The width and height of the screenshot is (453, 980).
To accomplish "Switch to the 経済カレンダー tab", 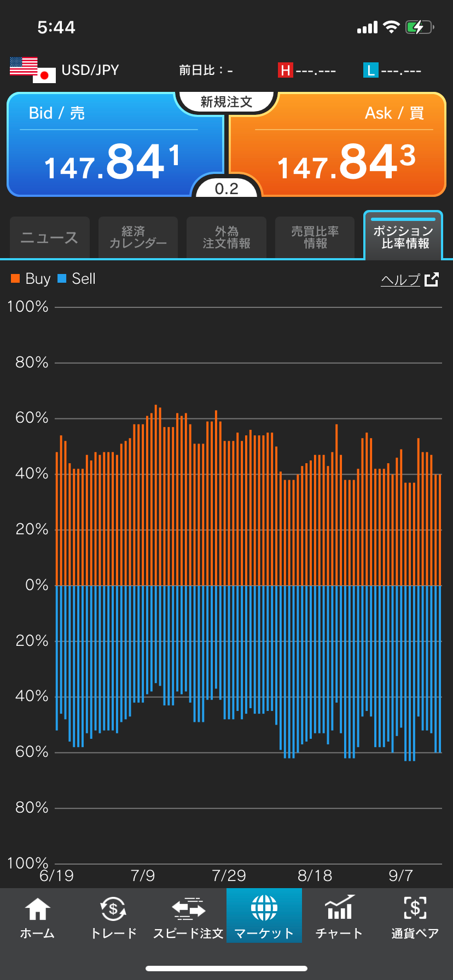I will tap(138, 238).
